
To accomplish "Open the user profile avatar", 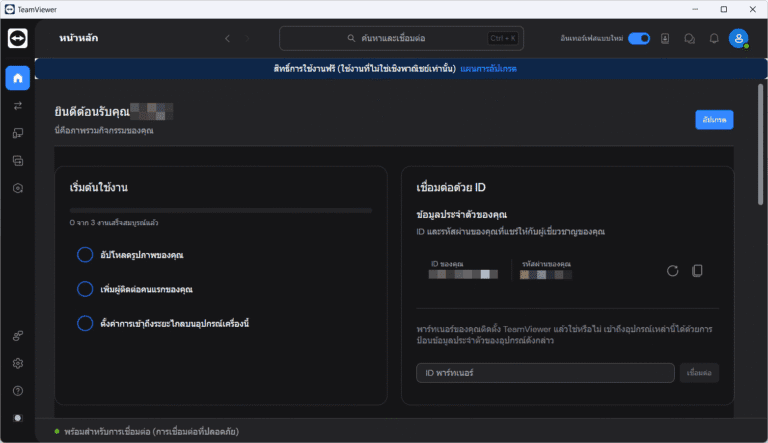I will 739,38.
